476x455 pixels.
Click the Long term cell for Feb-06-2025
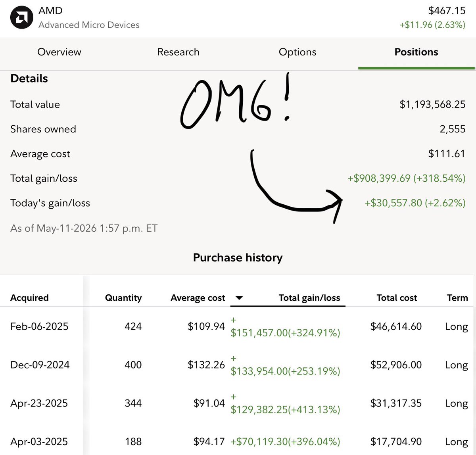click(x=457, y=327)
